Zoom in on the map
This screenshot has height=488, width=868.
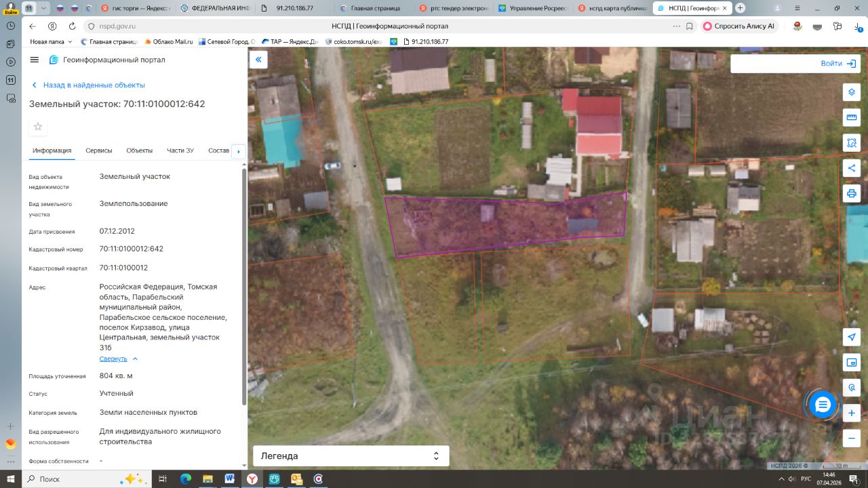[x=852, y=413]
